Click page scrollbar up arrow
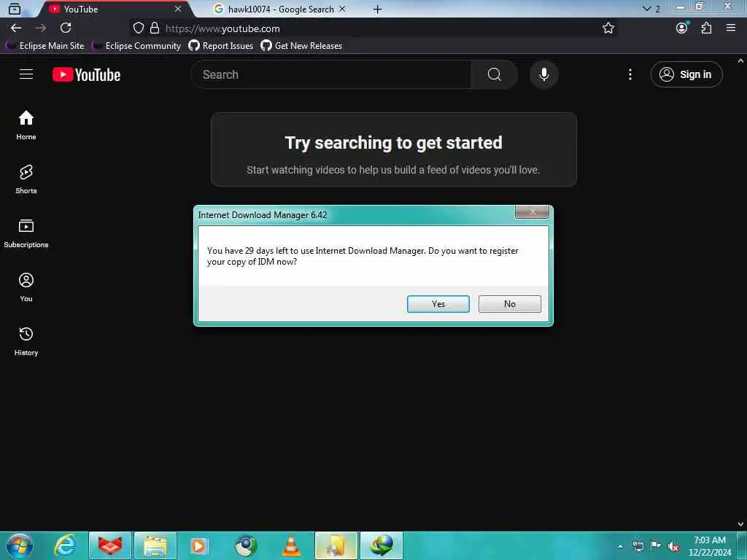747x560 pixels. (741, 61)
